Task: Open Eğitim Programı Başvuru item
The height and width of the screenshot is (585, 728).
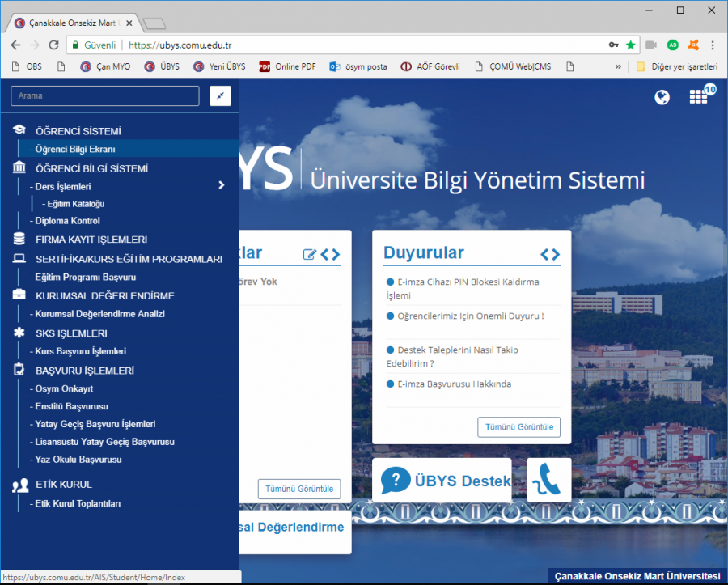Action: click(x=86, y=278)
